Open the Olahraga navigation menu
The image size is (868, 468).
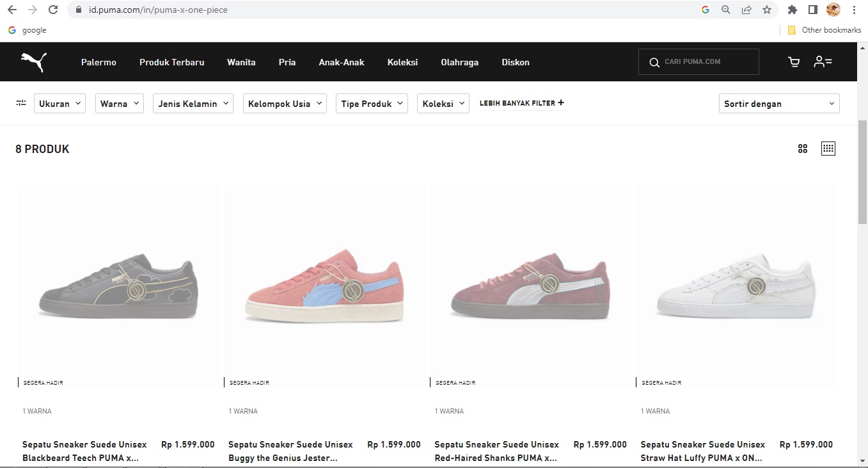coord(459,62)
